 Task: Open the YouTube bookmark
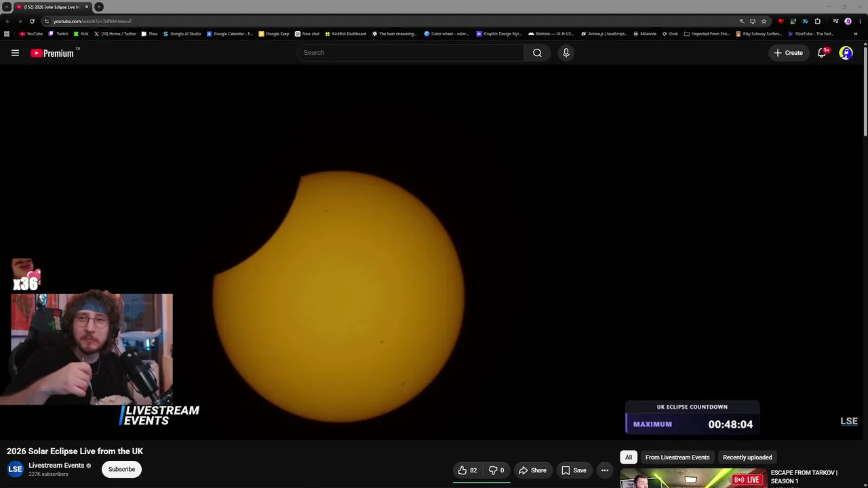coord(31,34)
